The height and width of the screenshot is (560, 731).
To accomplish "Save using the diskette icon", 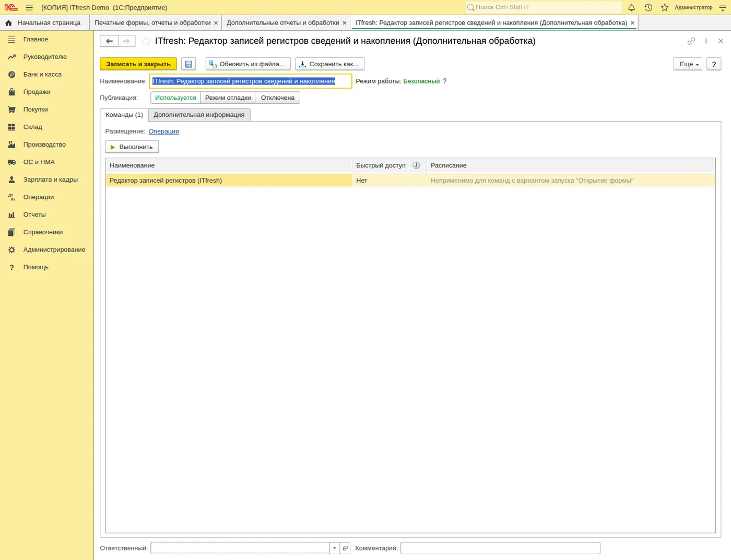I will click(188, 64).
